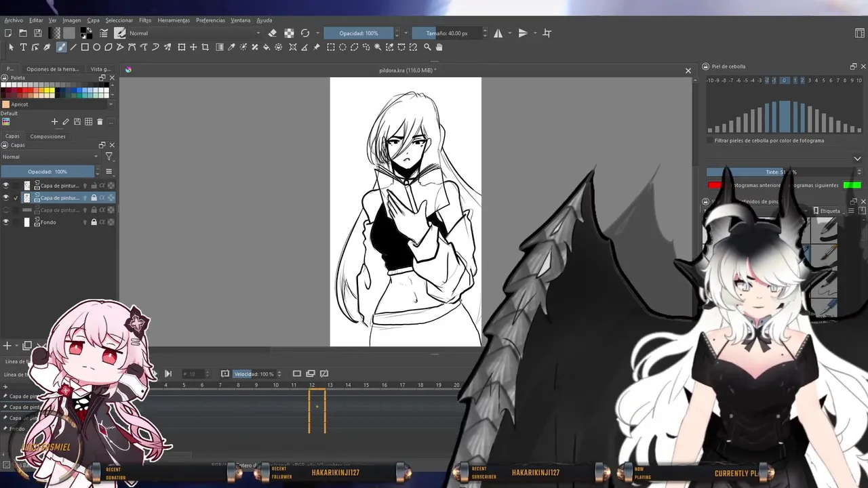This screenshot has width=868, height=488.
Task: Select the Freehand Brush tool
Action: pos(61,47)
